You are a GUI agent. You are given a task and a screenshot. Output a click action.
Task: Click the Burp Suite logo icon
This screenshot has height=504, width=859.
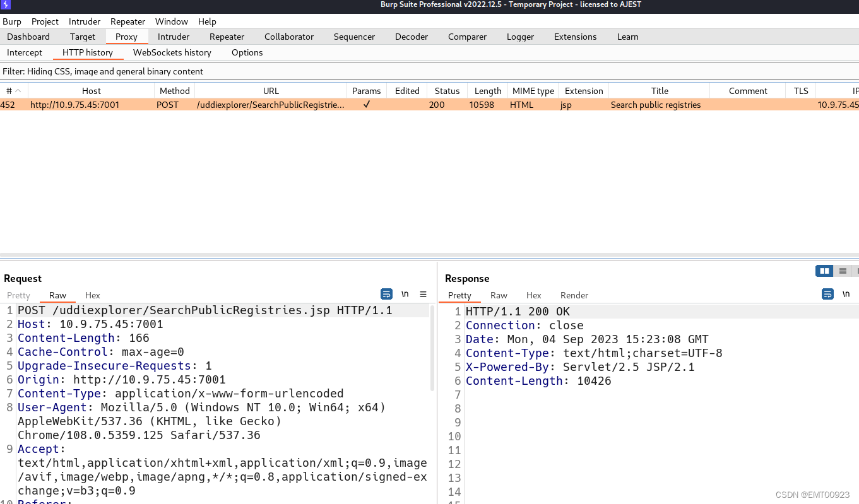pyautogui.click(x=6, y=5)
